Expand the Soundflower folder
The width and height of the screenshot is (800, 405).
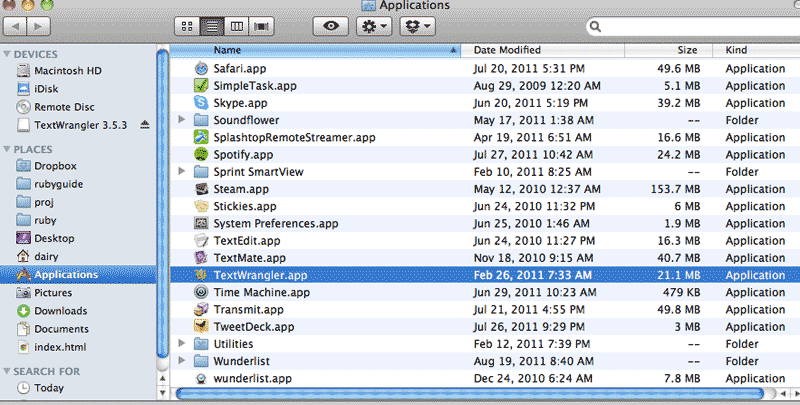click(x=182, y=120)
